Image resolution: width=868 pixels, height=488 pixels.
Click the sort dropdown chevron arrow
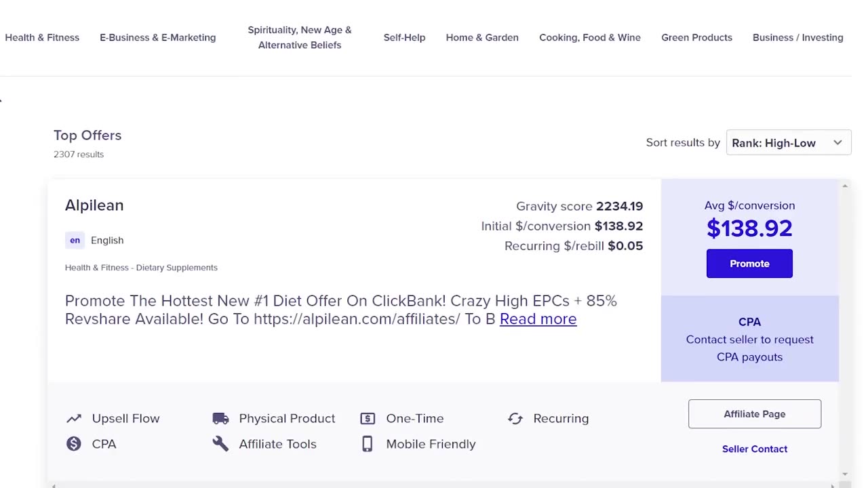pyautogui.click(x=837, y=143)
